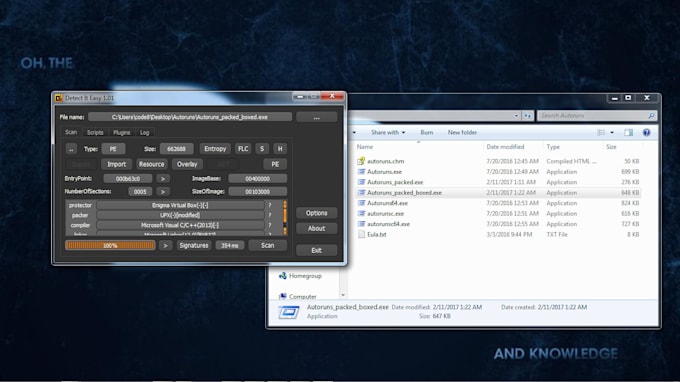Click the Microsoft Visual C/C++ compiler result
The width and height of the screenshot is (680, 382).
point(180,225)
